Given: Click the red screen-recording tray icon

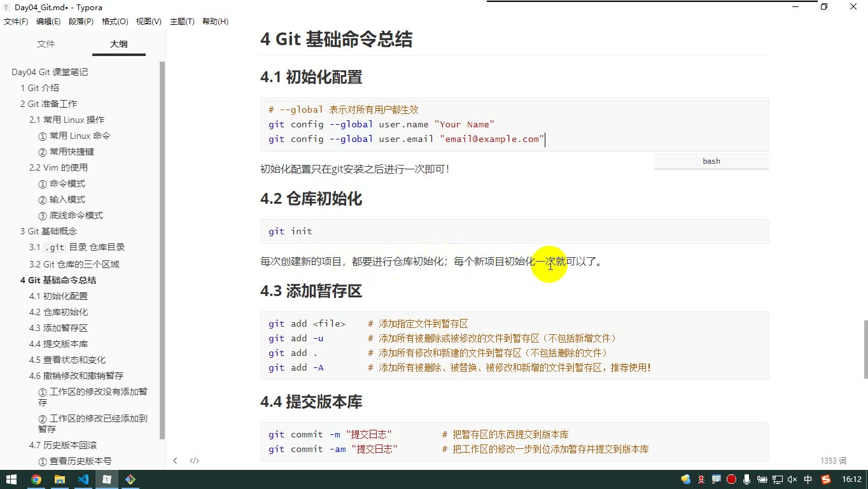Looking at the screenshot, I should (732, 479).
